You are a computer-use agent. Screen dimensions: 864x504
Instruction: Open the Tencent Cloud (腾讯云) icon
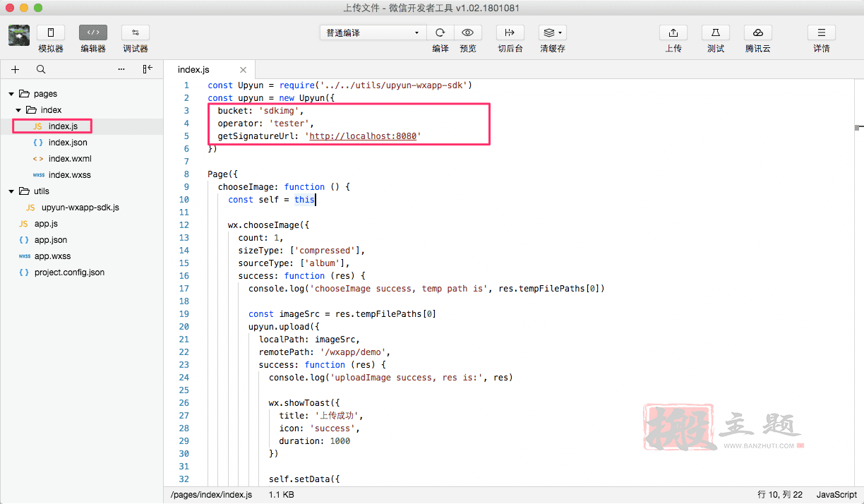tap(758, 32)
